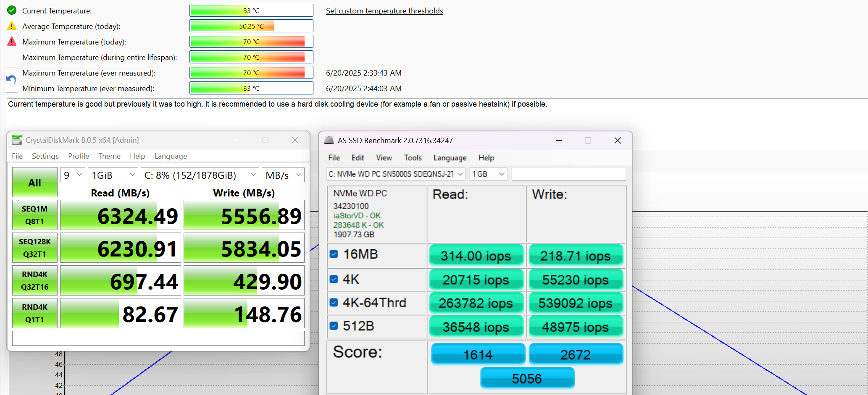Open AS SSD View menu

tap(384, 158)
